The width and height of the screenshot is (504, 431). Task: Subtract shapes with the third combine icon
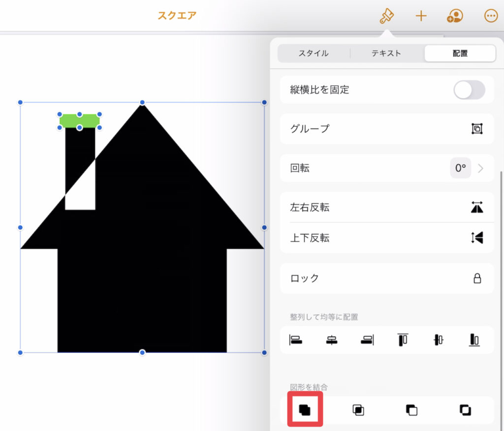[411, 410]
